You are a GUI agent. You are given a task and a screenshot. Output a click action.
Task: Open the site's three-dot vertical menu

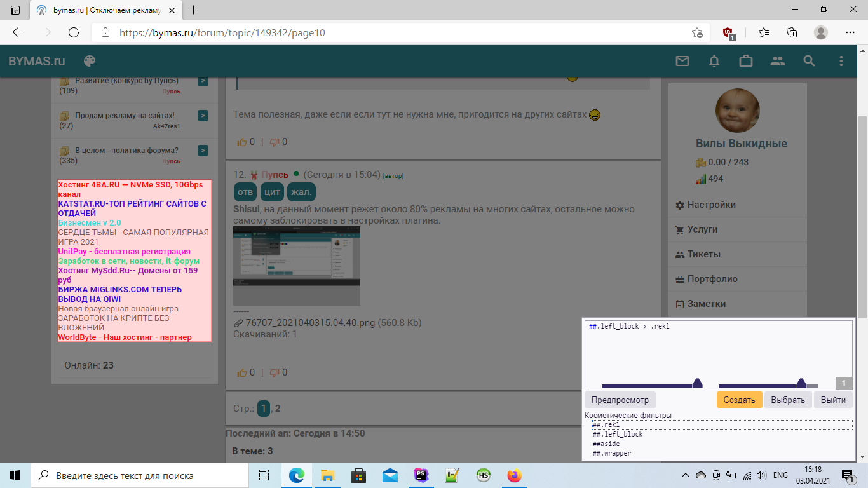pos(841,61)
